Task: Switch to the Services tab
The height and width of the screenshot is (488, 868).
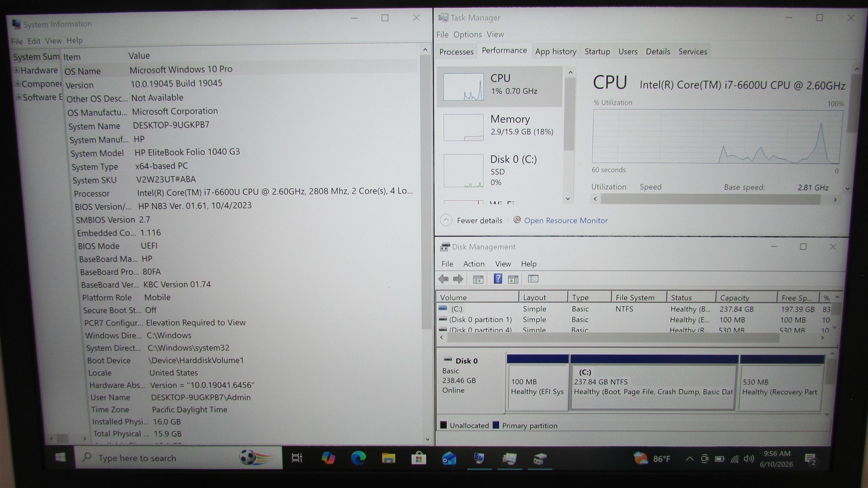Action: coord(693,52)
